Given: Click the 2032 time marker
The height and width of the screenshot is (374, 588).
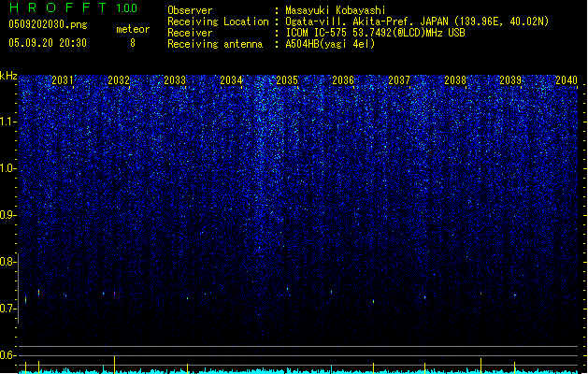Looking at the screenshot, I should [119, 80].
